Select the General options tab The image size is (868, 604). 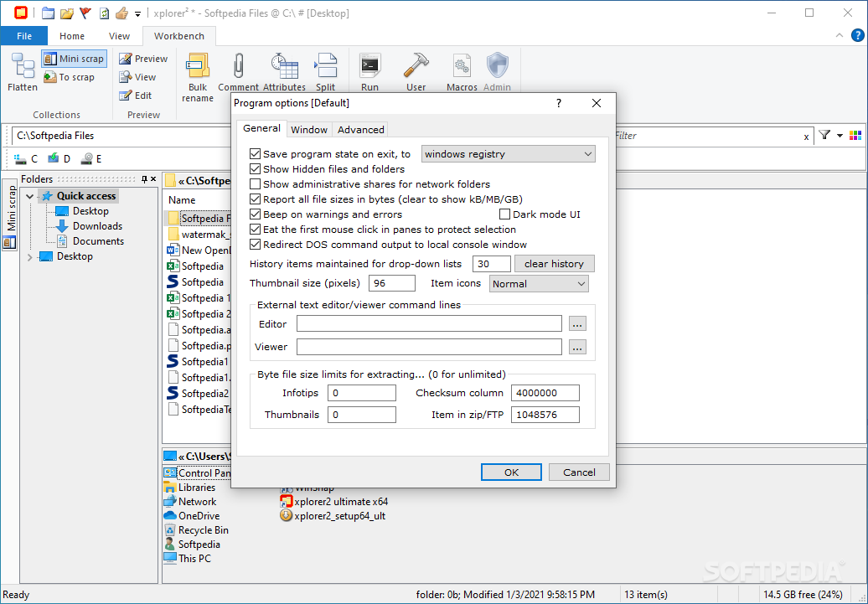[x=261, y=128]
